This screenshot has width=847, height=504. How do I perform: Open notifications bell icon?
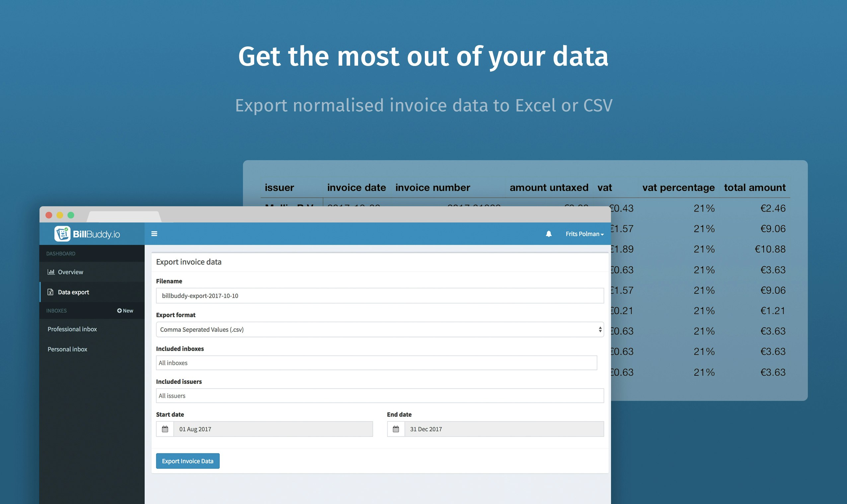coord(549,234)
